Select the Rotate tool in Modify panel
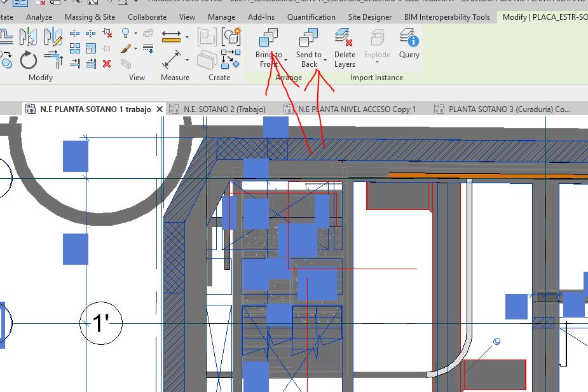The image size is (588, 392). 29,60
